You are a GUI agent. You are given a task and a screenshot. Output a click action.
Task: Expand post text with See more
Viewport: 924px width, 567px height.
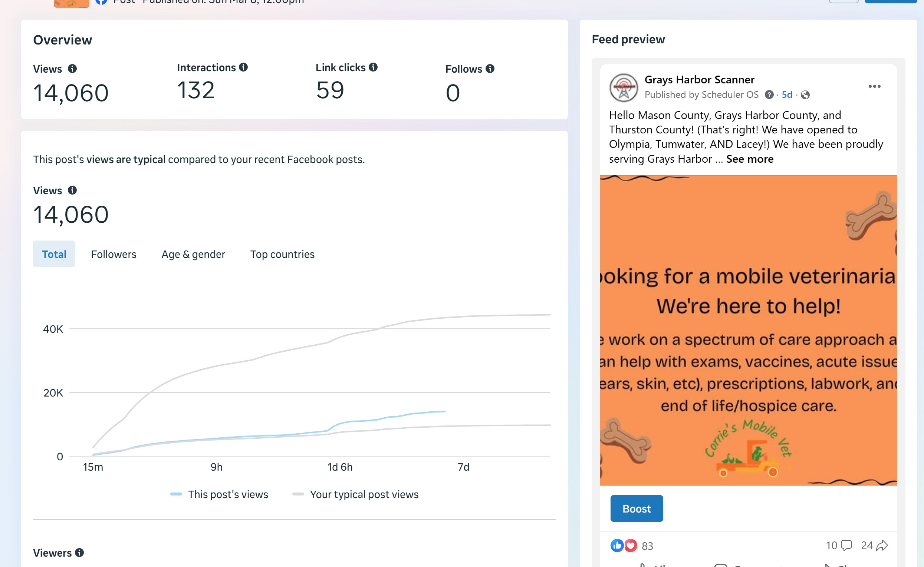tap(750, 159)
